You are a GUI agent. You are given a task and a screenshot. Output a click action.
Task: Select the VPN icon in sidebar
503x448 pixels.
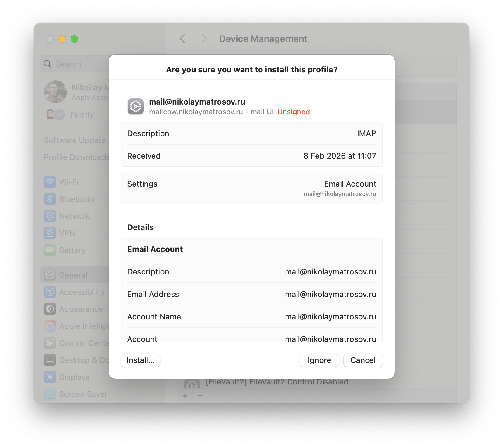point(50,233)
